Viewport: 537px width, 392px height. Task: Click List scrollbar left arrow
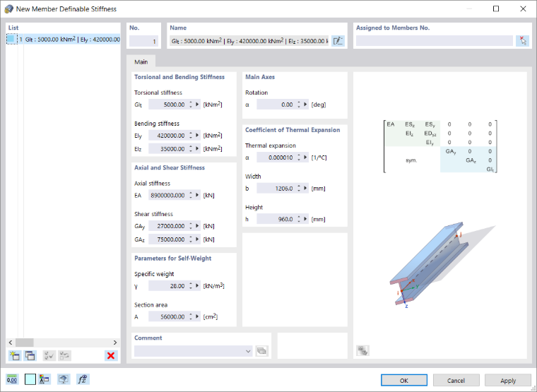point(11,343)
